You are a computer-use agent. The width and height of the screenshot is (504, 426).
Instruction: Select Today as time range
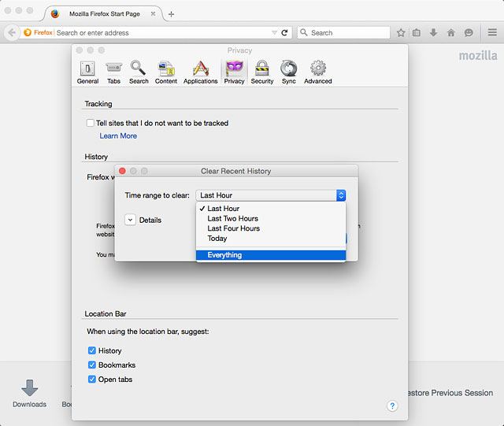(271, 239)
